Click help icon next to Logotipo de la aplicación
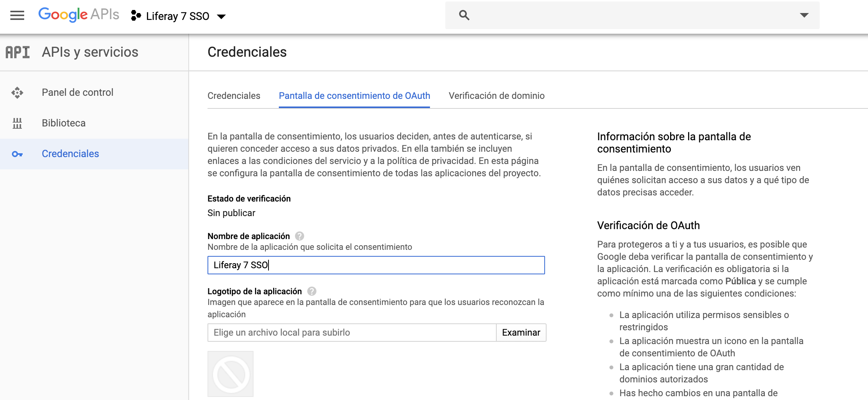 312,291
